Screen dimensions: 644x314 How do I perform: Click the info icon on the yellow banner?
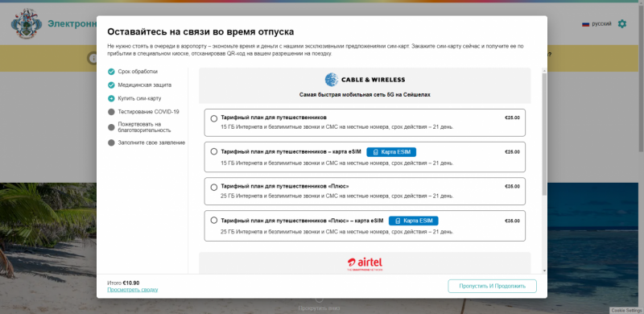pyautogui.click(x=93, y=58)
